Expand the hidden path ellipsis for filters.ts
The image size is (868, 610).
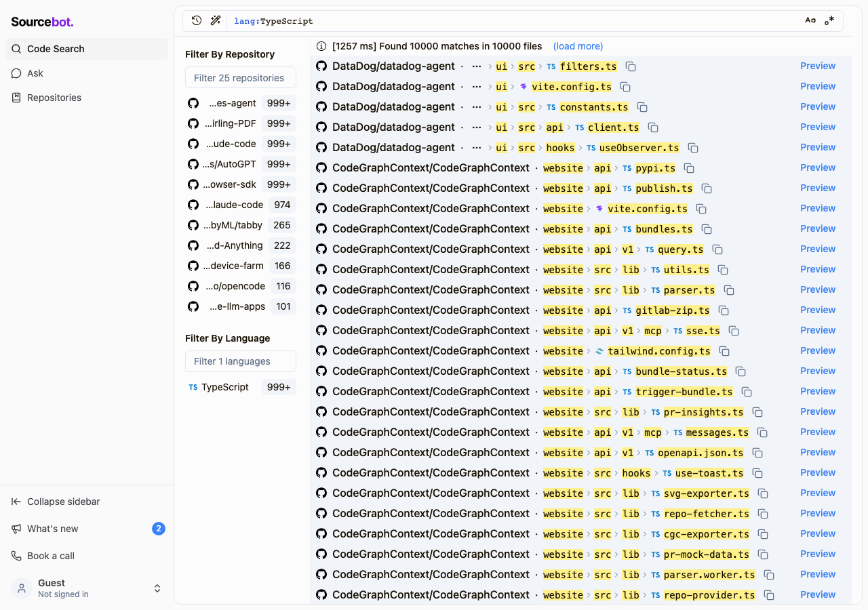click(x=477, y=66)
